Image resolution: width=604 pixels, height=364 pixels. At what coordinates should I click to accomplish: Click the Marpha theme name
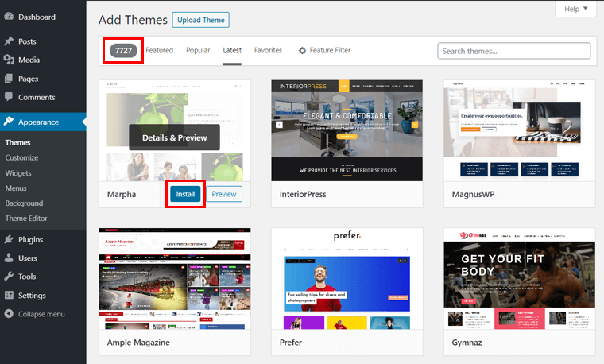pyautogui.click(x=122, y=194)
